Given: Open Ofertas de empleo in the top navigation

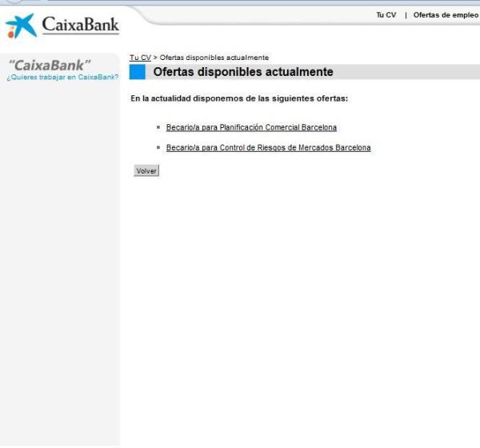Looking at the screenshot, I should tap(445, 16).
